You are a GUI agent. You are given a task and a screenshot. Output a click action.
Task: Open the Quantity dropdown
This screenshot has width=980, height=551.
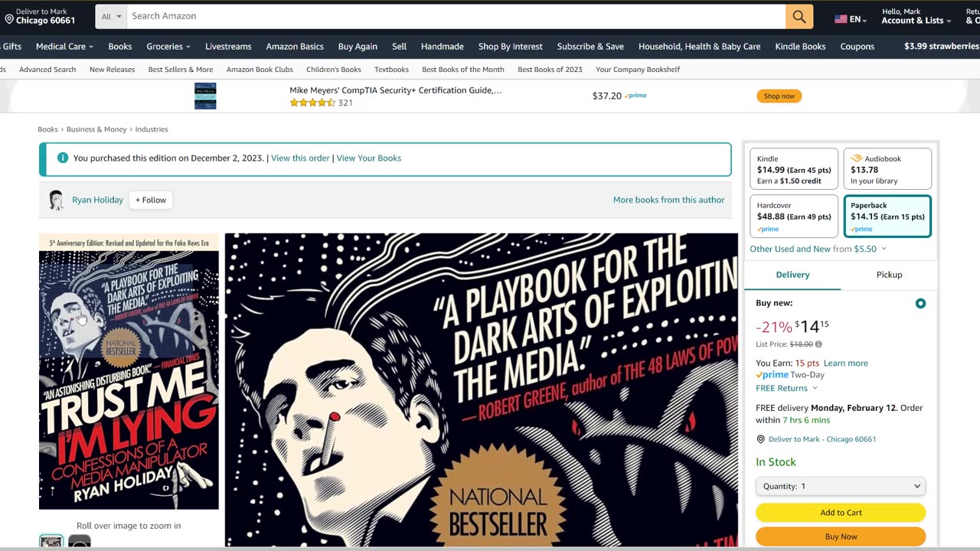(x=841, y=486)
